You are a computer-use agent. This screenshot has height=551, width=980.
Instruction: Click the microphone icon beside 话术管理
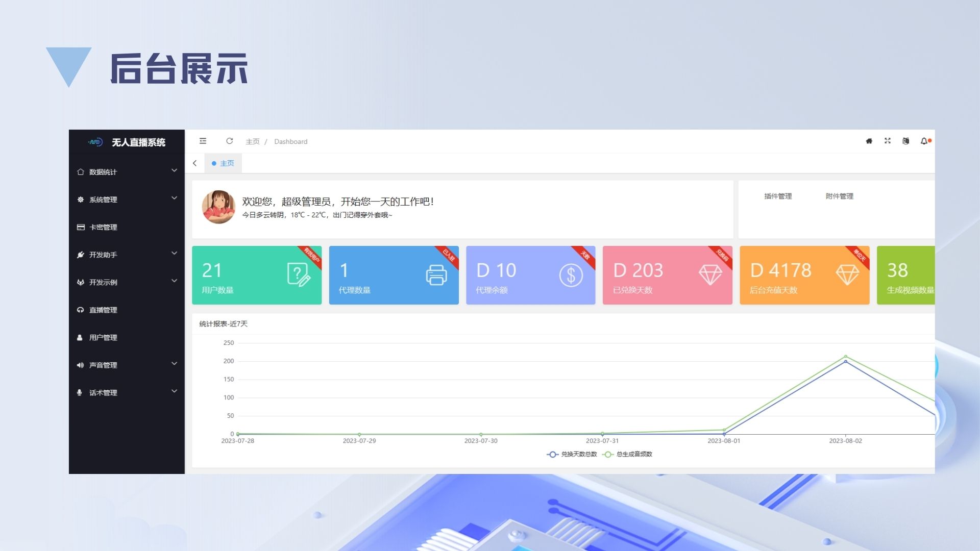[x=79, y=392]
